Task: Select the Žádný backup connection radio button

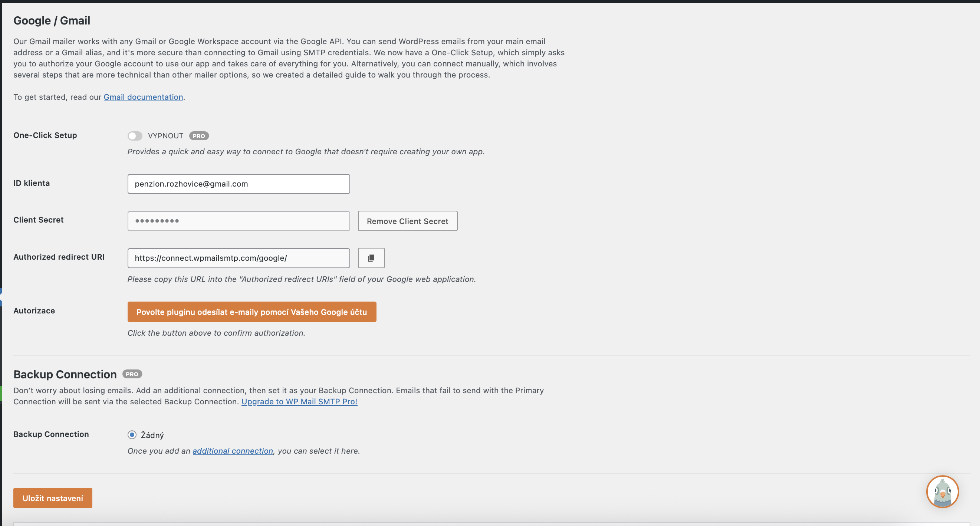Action: point(132,434)
